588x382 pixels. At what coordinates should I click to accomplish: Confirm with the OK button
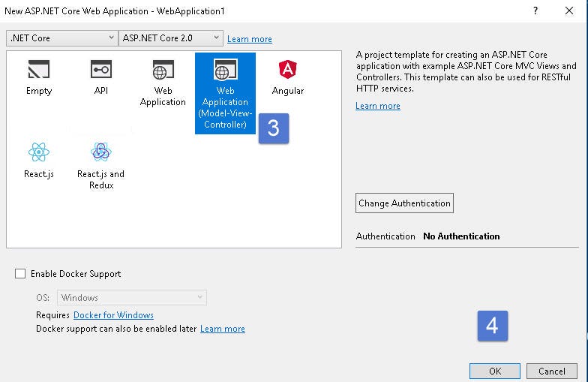point(495,371)
